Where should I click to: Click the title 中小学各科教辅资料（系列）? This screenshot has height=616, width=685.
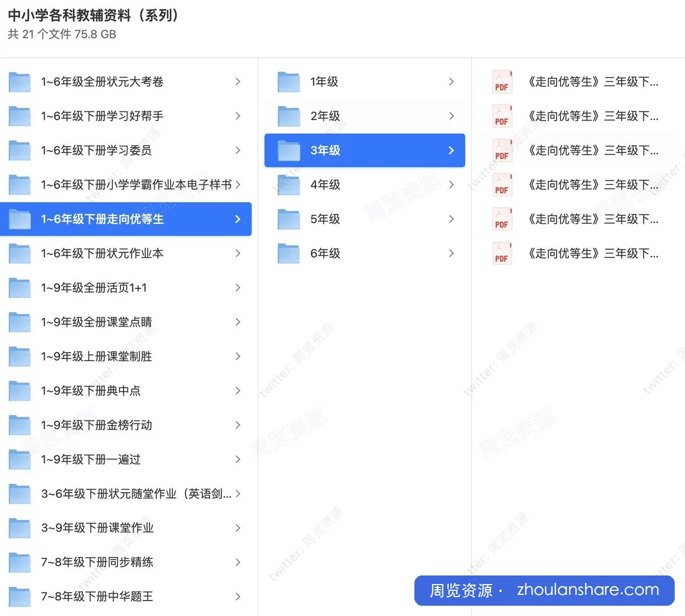(94, 15)
